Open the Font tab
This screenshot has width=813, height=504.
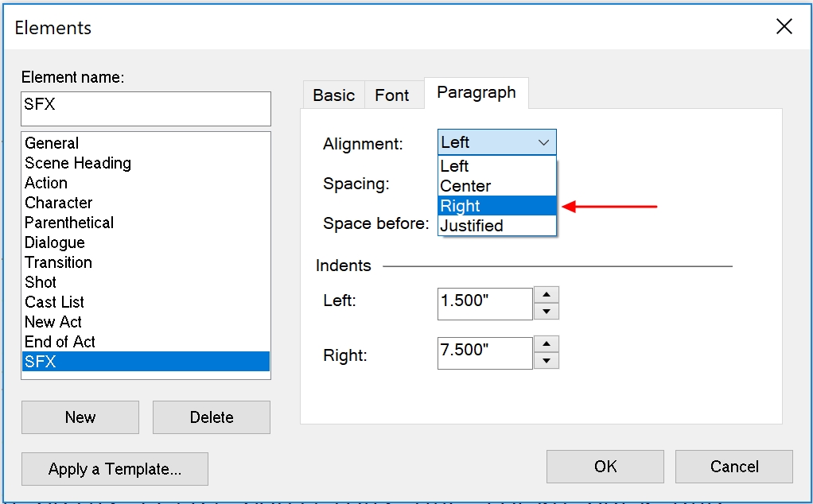pyautogui.click(x=392, y=95)
